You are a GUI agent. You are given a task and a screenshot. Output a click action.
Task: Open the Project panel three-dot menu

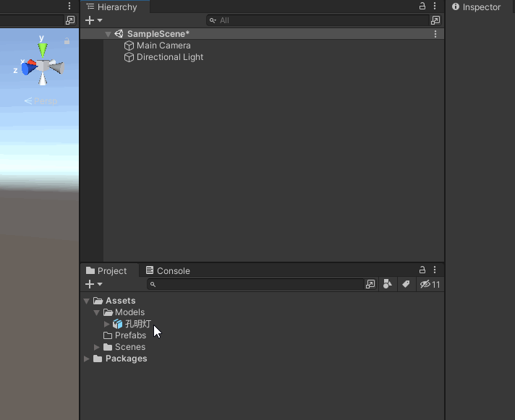(x=435, y=270)
